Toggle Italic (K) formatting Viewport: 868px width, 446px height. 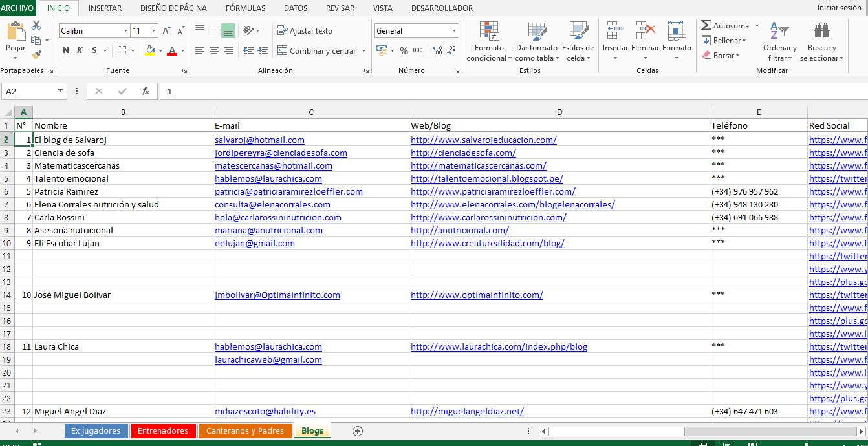pyautogui.click(x=80, y=50)
